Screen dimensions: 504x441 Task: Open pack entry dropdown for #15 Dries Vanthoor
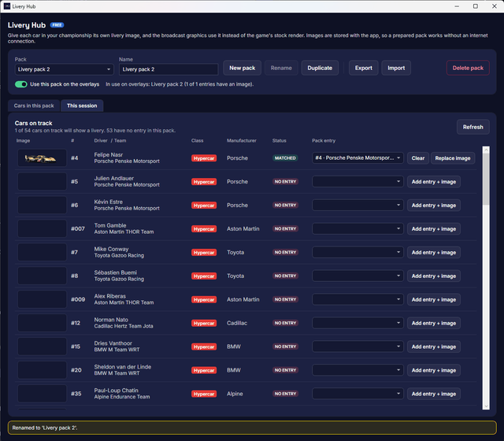tap(358, 346)
